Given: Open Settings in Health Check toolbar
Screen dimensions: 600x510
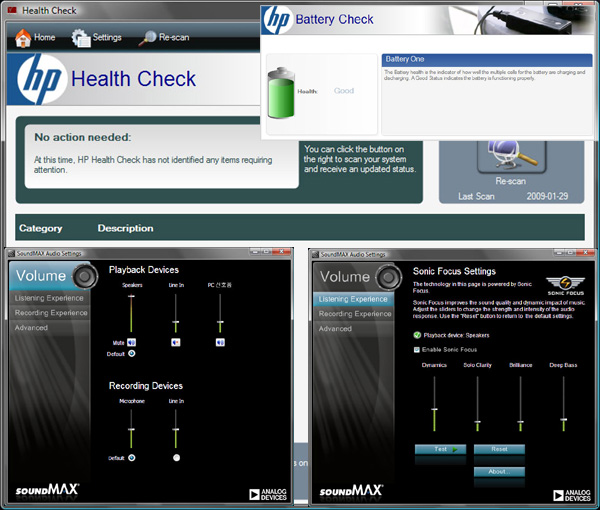Looking at the screenshot, I should (96, 37).
